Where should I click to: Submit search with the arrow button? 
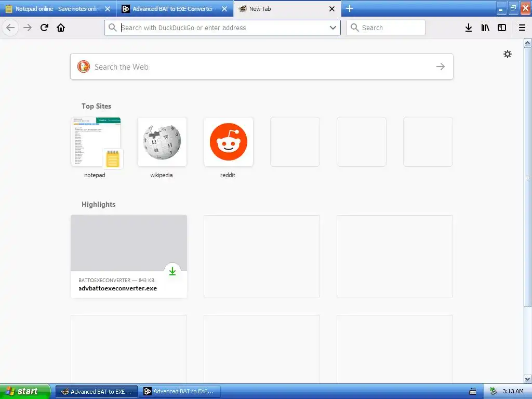pos(441,66)
